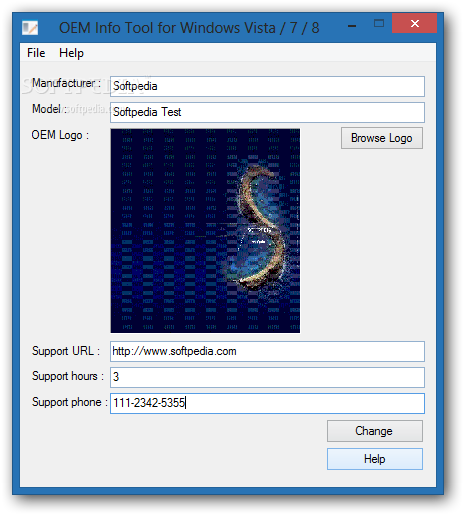464x515 pixels.
Task: Click the Browse Logo button
Action: tap(382, 138)
